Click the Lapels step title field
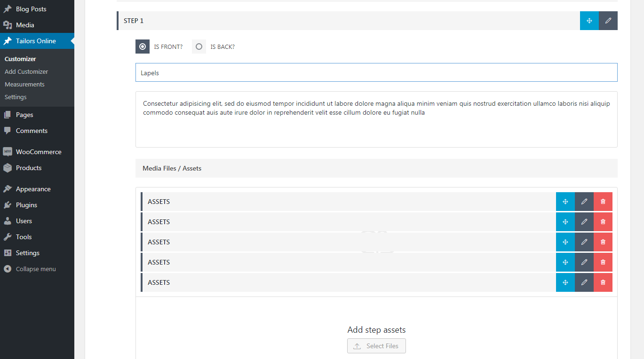 pyautogui.click(x=376, y=73)
